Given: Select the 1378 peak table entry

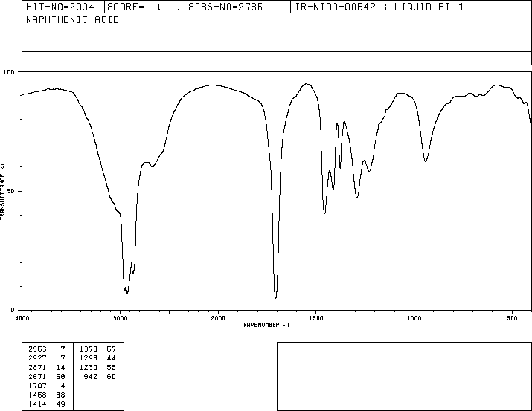Looking at the screenshot, I should point(97,349).
